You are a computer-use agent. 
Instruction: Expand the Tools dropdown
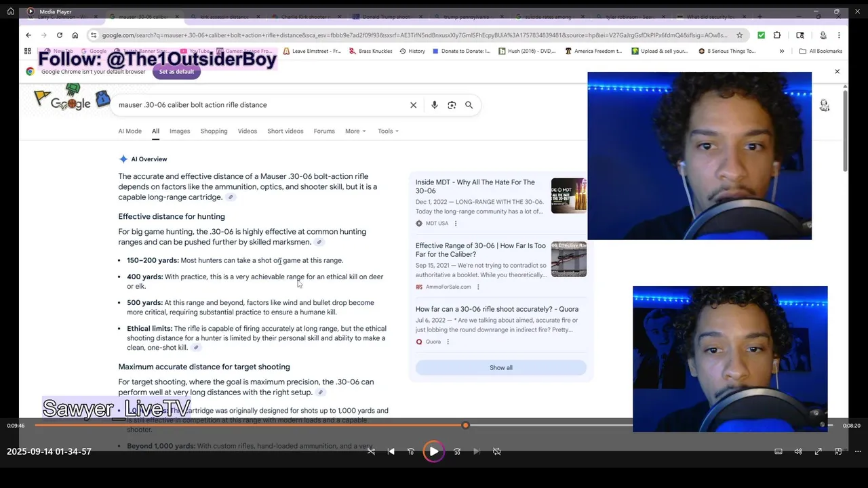click(x=388, y=131)
